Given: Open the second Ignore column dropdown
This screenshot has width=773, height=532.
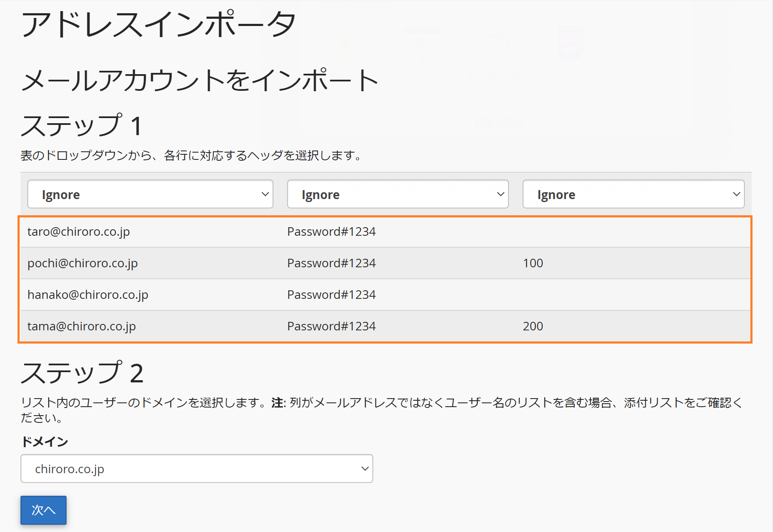Looking at the screenshot, I should (398, 194).
